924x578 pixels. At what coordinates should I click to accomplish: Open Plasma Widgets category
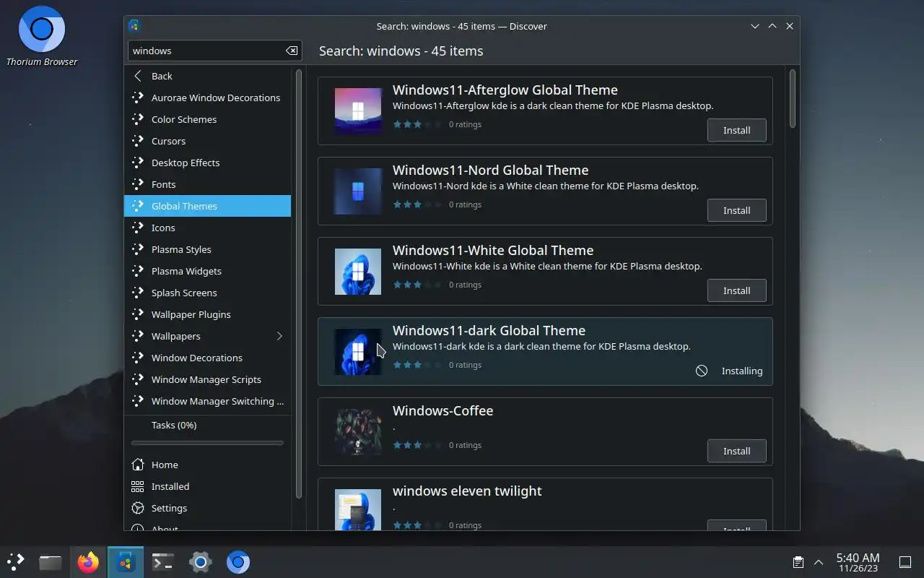[207, 271]
